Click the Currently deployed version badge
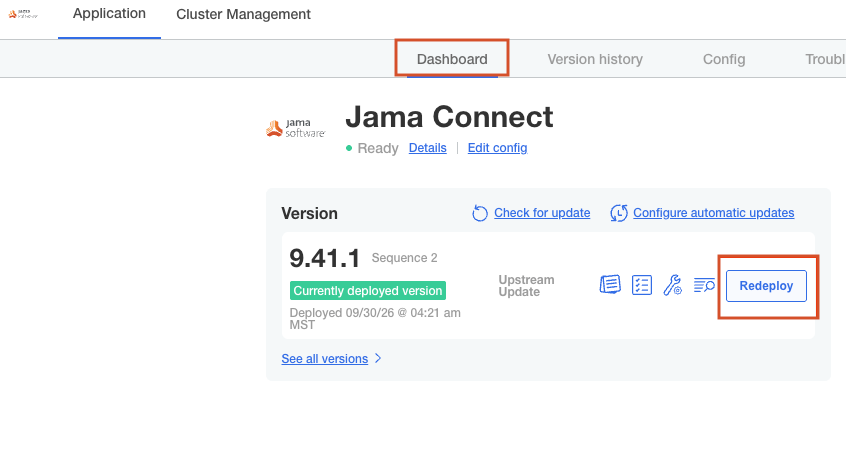 point(368,290)
